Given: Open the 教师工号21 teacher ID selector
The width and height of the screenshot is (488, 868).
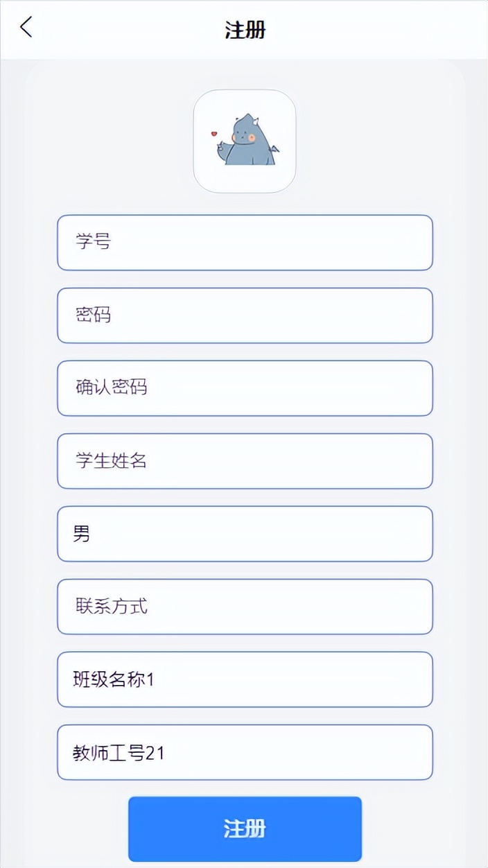Looking at the screenshot, I should tap(244, 752).
